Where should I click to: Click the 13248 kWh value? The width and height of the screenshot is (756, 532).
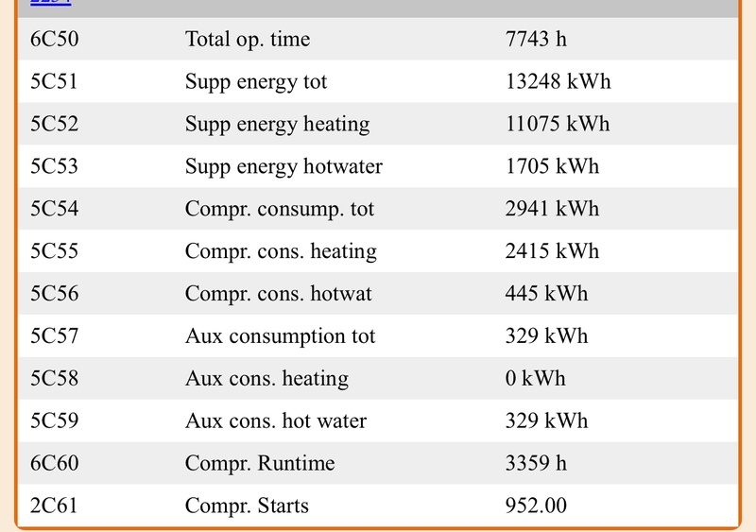click(558, 82)
